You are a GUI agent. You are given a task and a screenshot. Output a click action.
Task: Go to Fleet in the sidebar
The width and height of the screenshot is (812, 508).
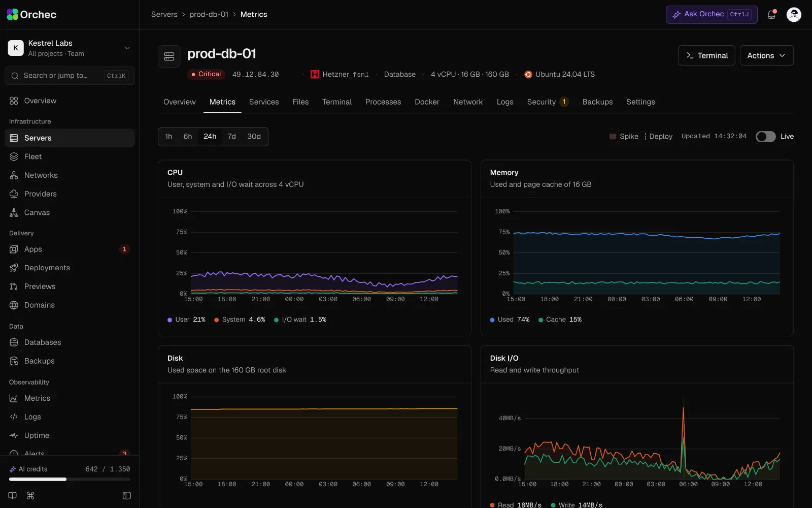point(70,156)
